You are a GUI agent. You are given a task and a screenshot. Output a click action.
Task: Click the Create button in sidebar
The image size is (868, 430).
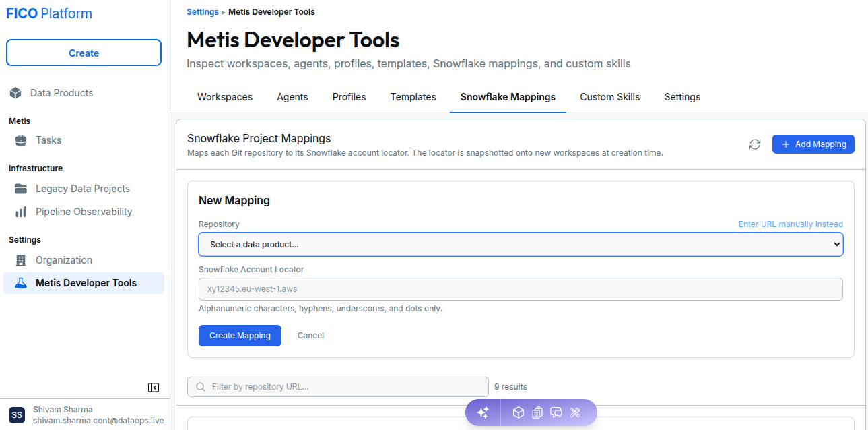pyautogui.click(x=84, y=53)
